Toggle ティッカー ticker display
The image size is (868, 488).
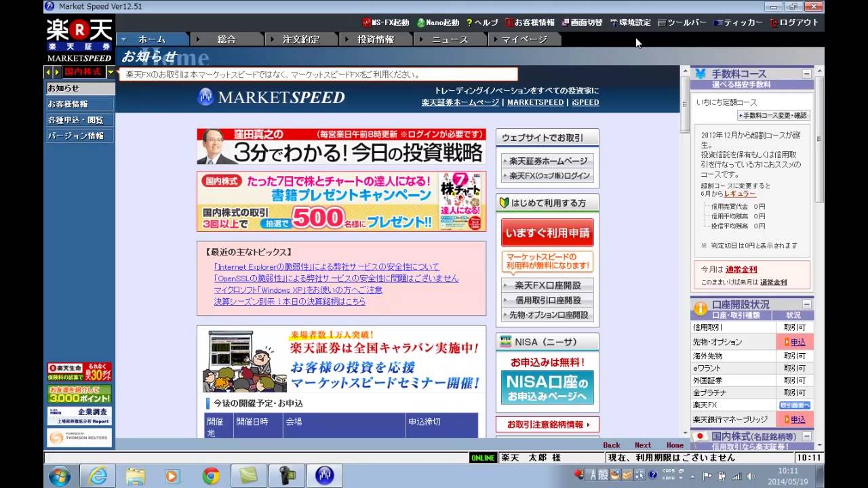click(738, 22)
